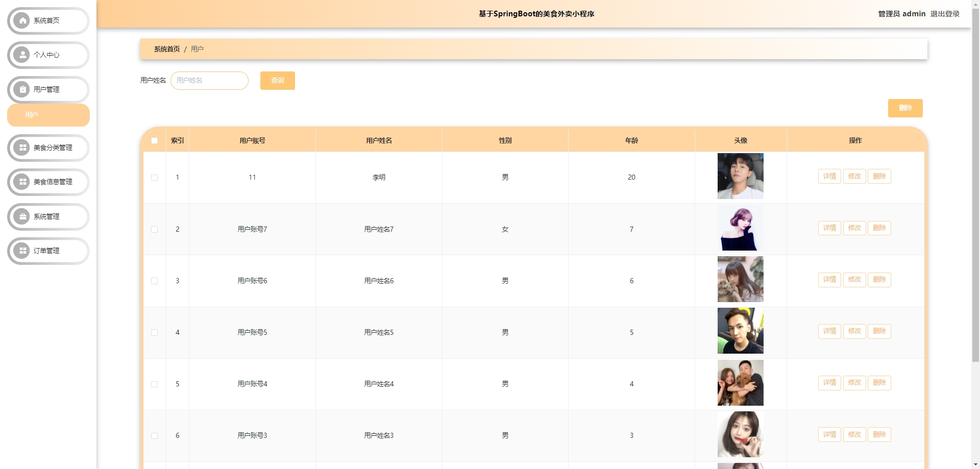This screenshot has width=980, height=469.
Task: Expand the 订单管理 sidebar menu
Action: (48, 251)
